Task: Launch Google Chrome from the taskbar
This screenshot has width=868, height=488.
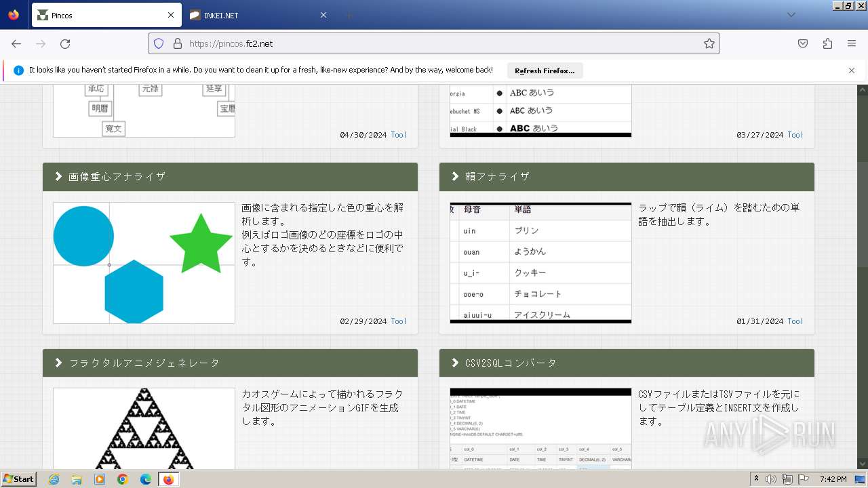Action: [x=123, y=479]
